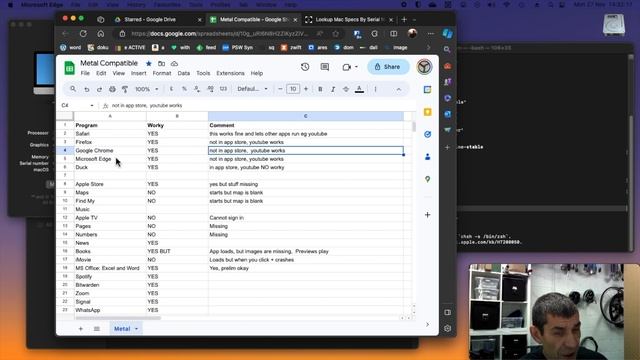Click the move to folder icon
Viewport: 640px width, 360px height.
coord(162,63)
